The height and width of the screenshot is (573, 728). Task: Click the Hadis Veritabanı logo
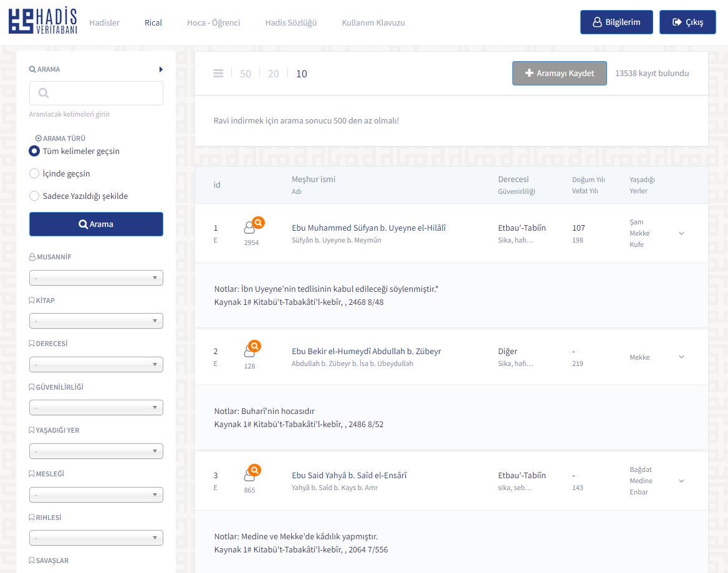click(x=42, y=22)
